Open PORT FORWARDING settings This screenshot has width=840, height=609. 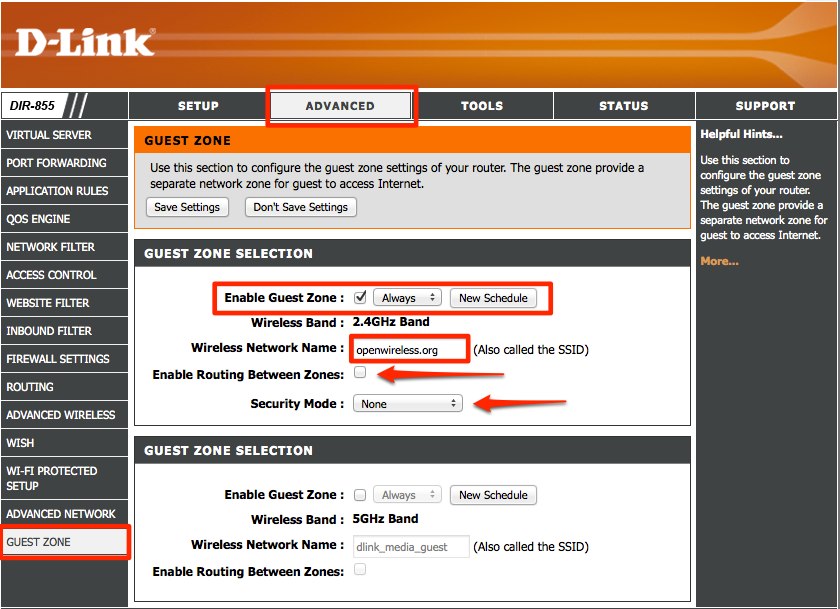point(64,163)
